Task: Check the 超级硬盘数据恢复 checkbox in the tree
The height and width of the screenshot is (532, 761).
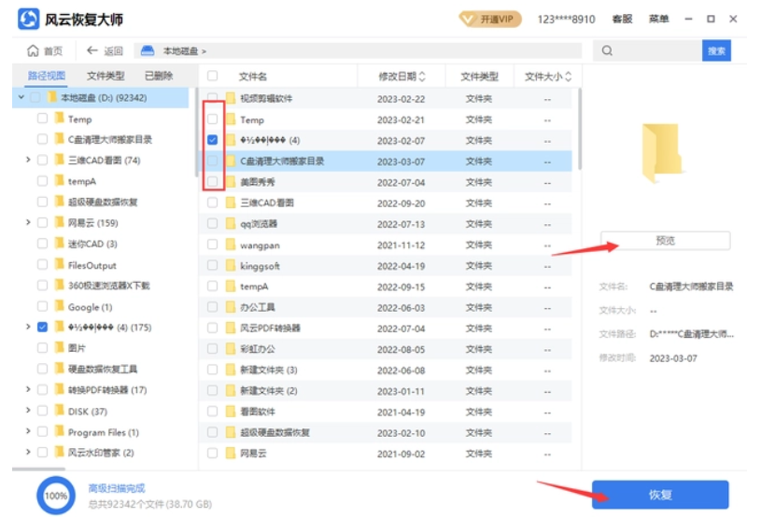Action: [42, 202]
